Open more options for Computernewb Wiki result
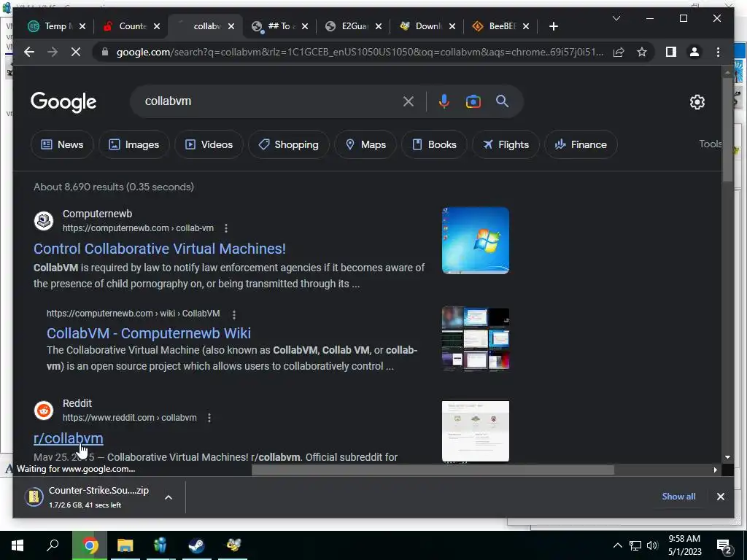This screenshot has height=560, width=747. point(234,314)
